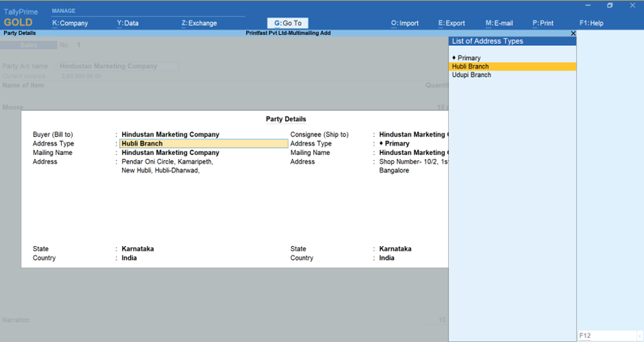Click the buyer Country value India

click(129, 258)
